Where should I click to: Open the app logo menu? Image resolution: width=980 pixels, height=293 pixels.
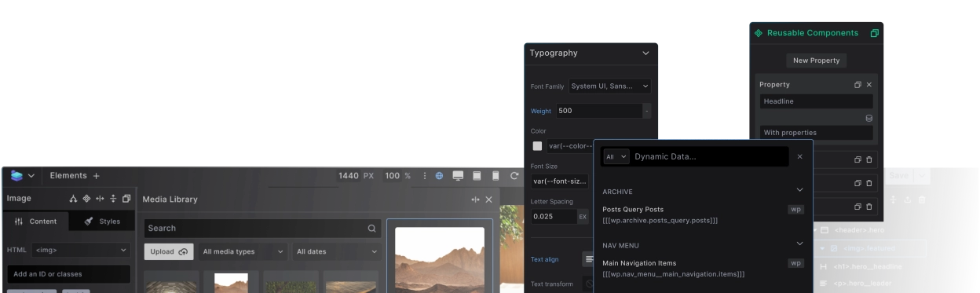click(22, 175)
